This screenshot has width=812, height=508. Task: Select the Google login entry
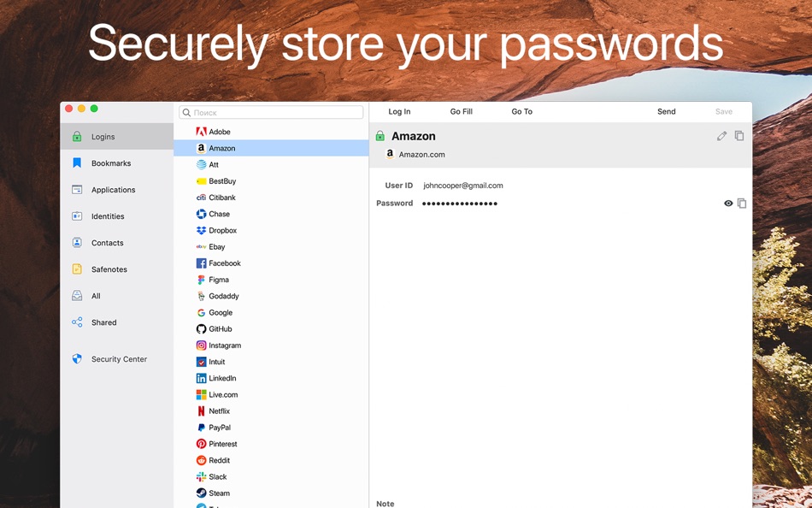[x=271, y=312]
